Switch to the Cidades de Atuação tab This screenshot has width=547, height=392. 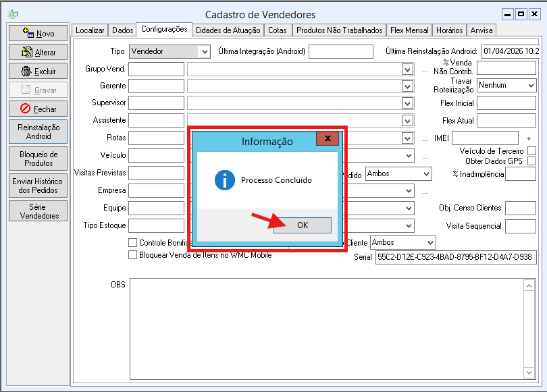(x=228, y=30)
